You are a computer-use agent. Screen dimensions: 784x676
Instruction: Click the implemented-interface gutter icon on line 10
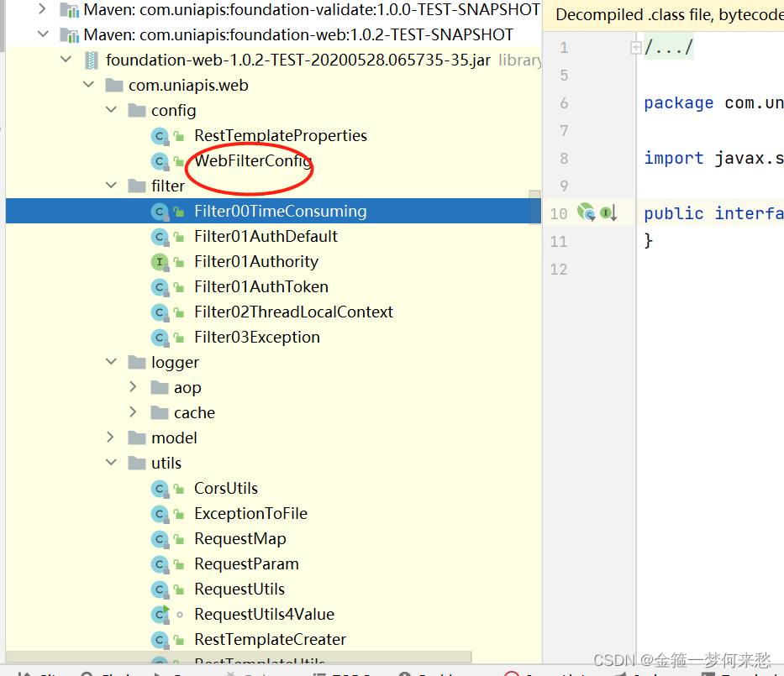(608, 212)
